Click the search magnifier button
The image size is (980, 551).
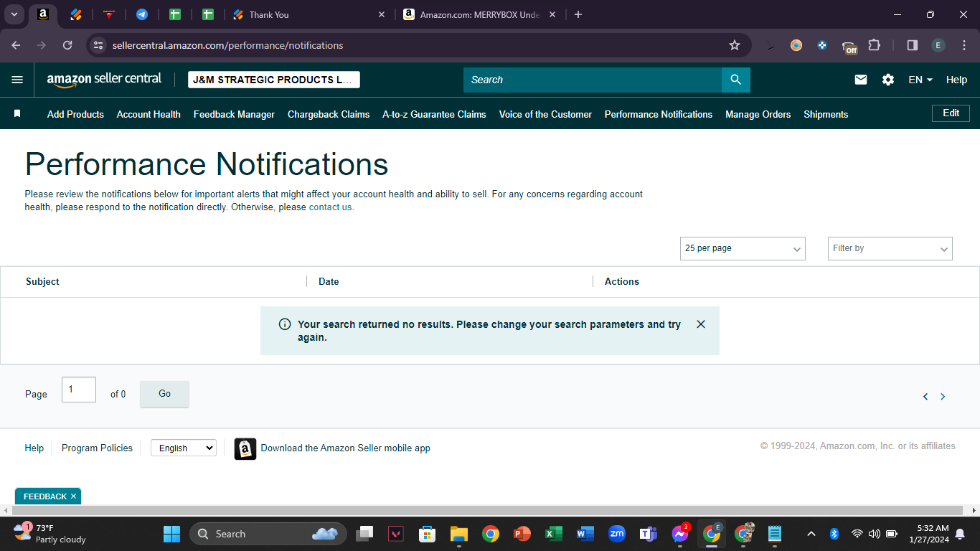click(x=735, y=80)
